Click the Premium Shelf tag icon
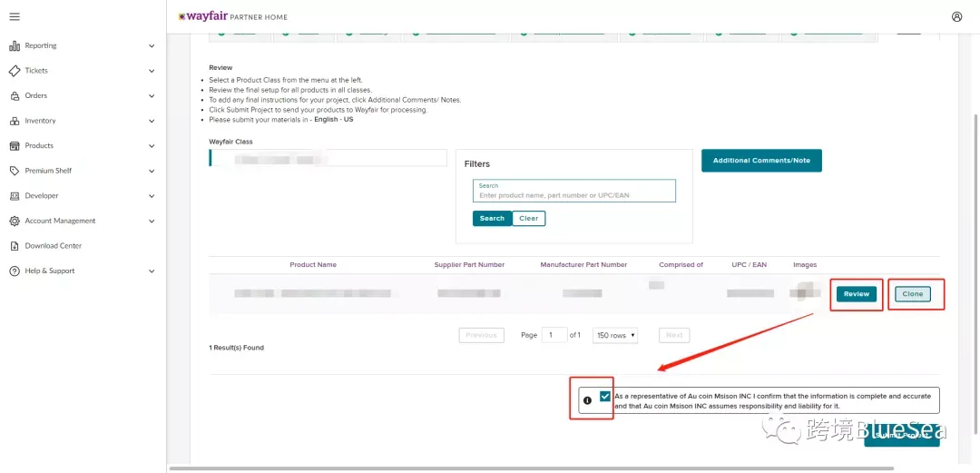This screenshot has height=473, width=980. [x=15, y=171]
